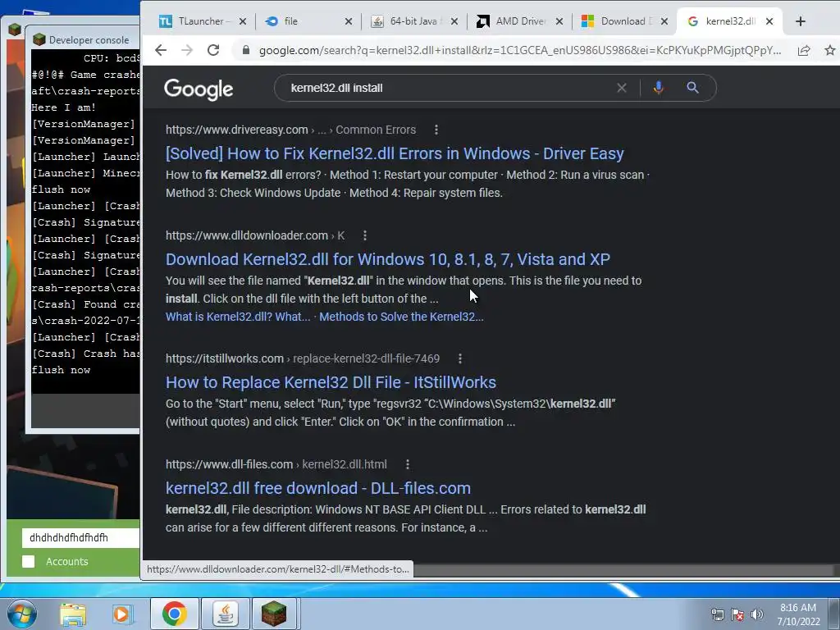The image size is (840, 630).
Task: Click the https://www.dlldownloader.com breadcrumb text
Action: tap(247, 235)
